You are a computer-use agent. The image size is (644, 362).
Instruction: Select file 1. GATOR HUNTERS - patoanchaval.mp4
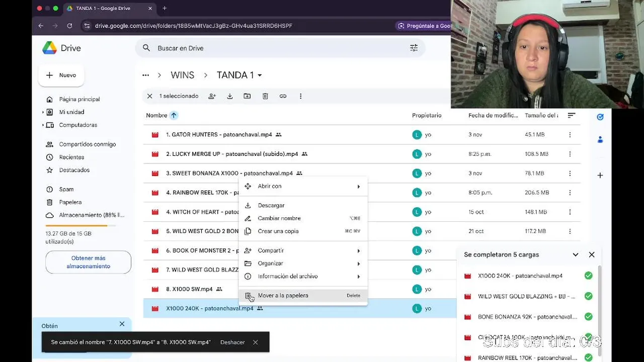coord(219,135)
